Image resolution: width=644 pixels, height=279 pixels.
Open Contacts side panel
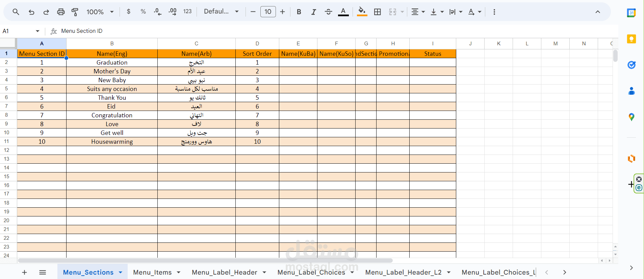pos(631,91)
